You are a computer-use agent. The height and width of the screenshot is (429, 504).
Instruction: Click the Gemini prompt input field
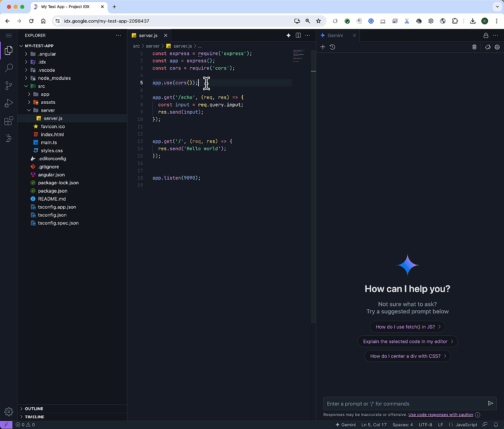point(405,404)
